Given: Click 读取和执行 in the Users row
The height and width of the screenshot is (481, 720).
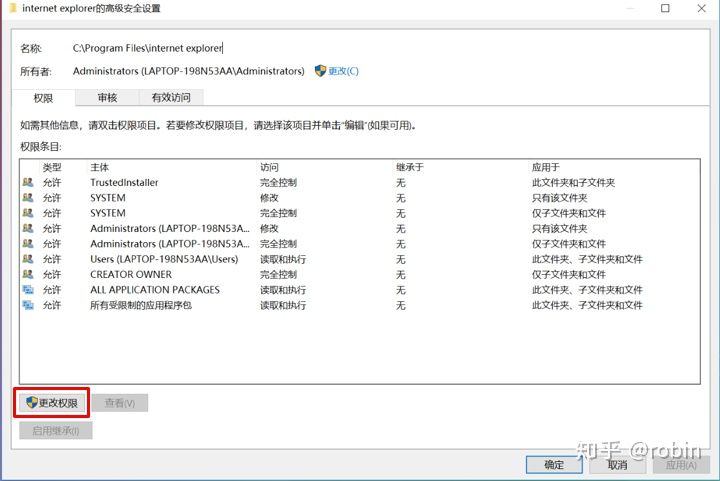Looking at the screenshot, I should point(283,259).
